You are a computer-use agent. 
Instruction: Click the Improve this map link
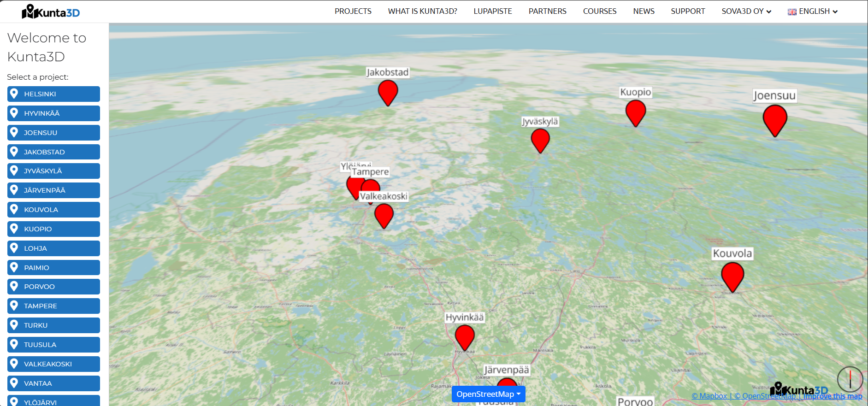833,396
